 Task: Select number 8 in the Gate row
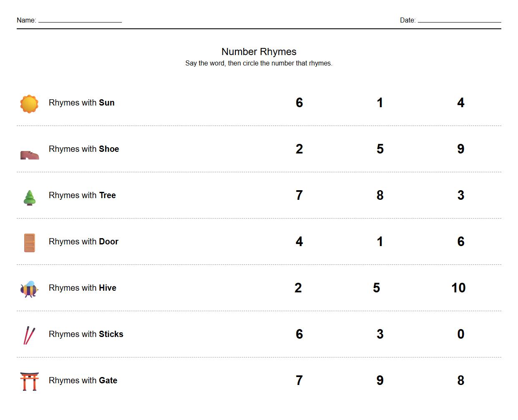pyautogui.click(x=461, y=380)
